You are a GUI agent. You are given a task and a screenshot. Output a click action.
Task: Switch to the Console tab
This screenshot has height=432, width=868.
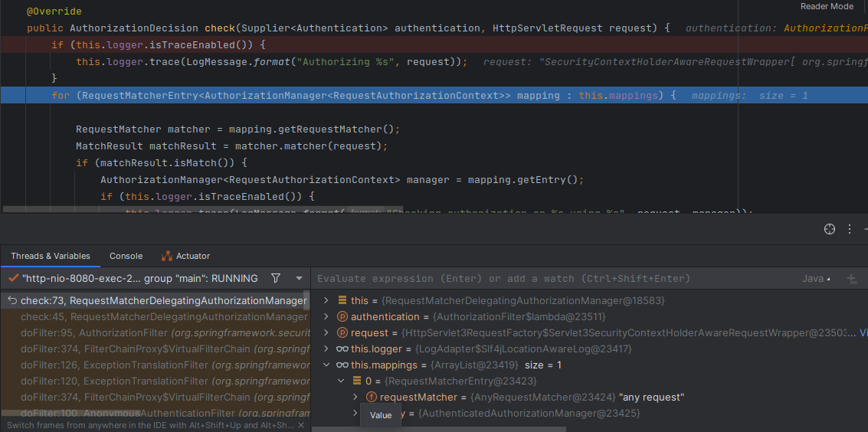pyautogui.click(x=126, y=256)
